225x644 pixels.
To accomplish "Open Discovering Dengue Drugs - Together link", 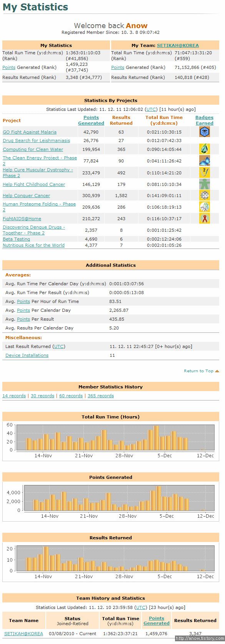I will (x=34, y=230).
